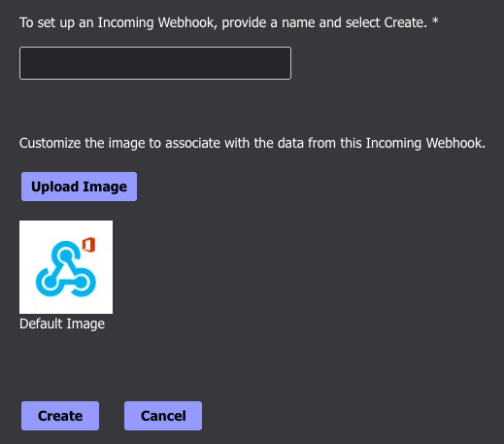
Task: Click the 'Default Image' caption
Action: click(x=62, y=324)
